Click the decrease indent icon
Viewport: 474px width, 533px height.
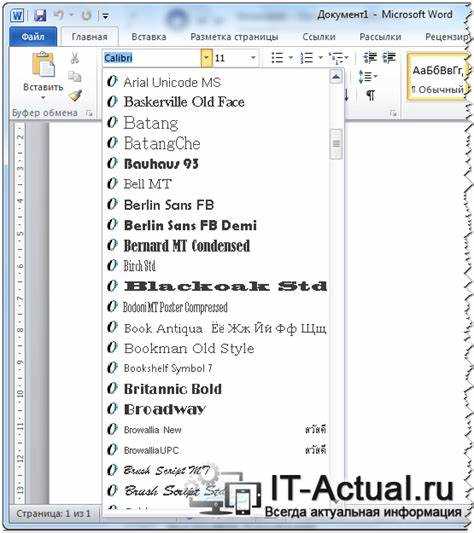(x=370, y=57)
